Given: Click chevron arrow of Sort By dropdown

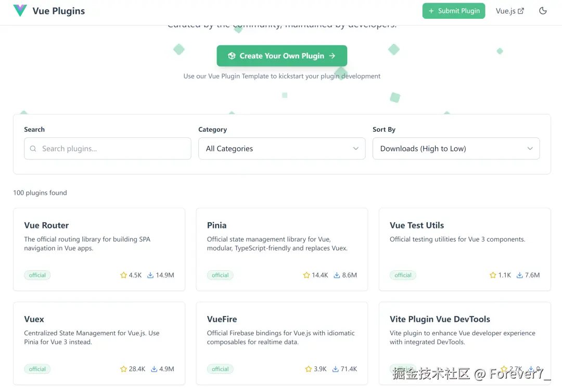Looking at the screenshot, I should pyautogui.click(x=530, y=148).
